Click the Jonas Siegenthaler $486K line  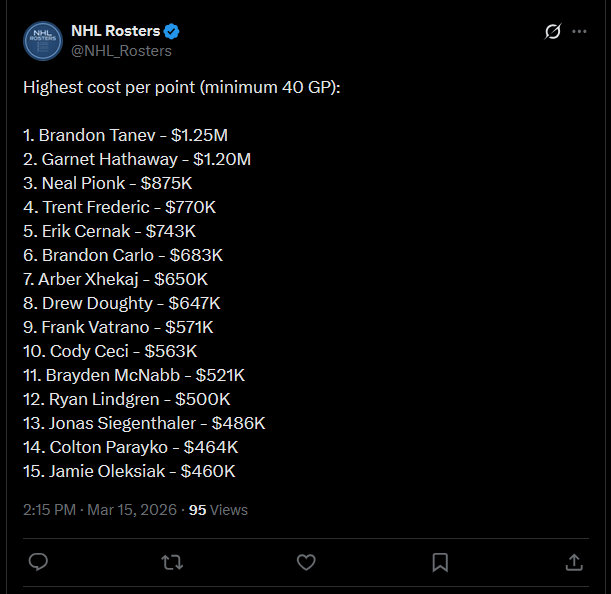click(x=144, y=423)
